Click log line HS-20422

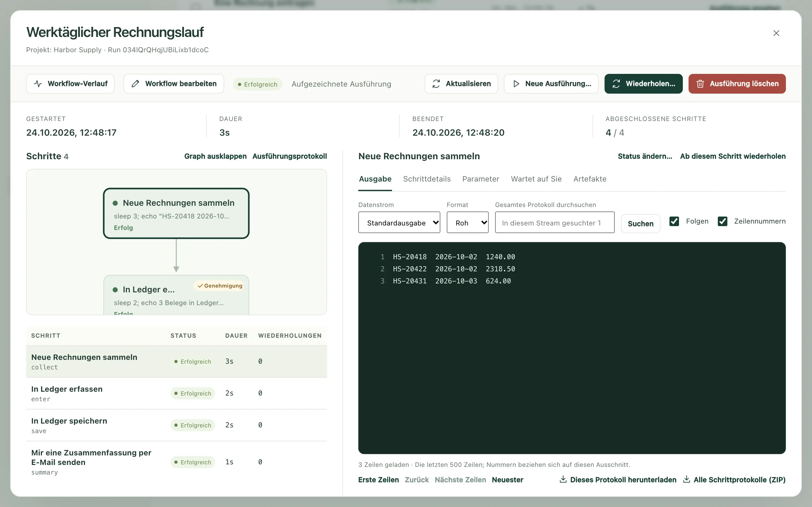tap(454, 269)
